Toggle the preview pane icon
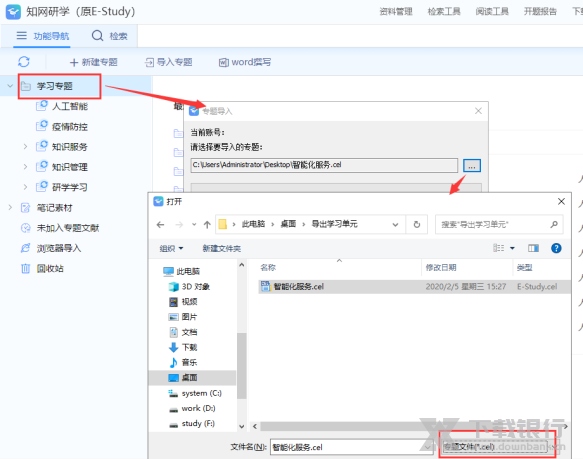Screen dimensions: 583x459 click(533, 248)
